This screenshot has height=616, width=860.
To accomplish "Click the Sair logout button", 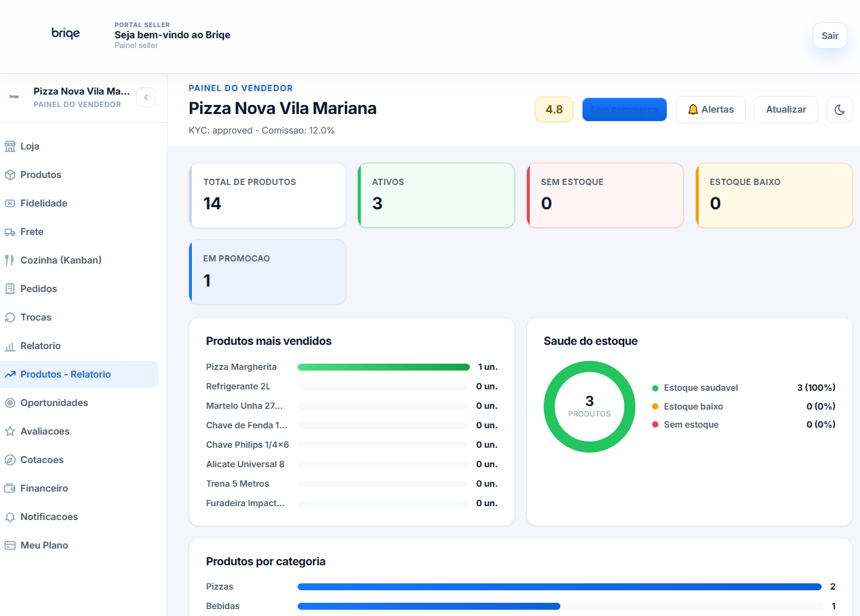I will click(830, 35).
